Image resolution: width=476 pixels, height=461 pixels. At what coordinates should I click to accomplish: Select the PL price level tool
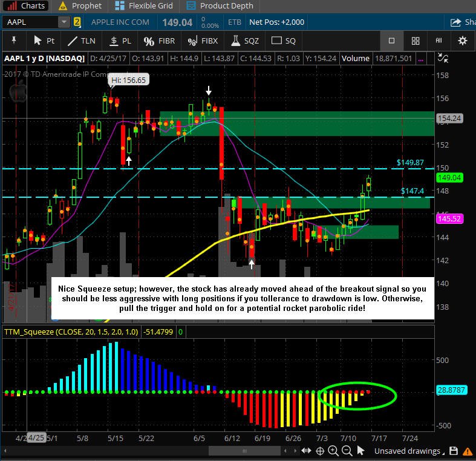pos(120,41)
